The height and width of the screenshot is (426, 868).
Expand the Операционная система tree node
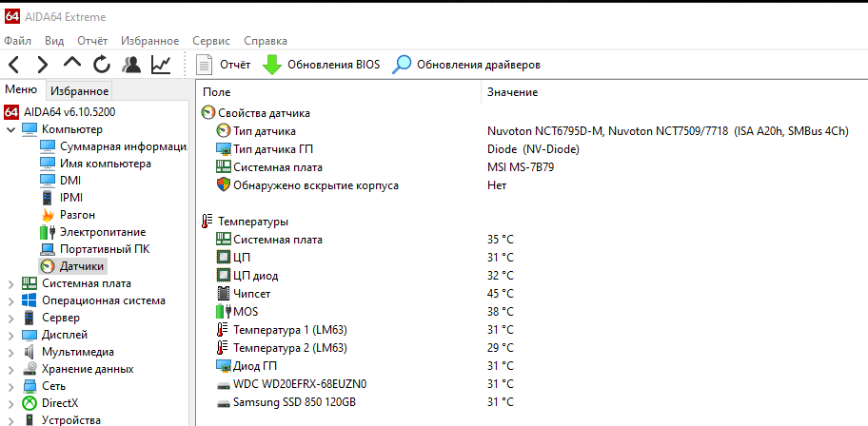[x=11, y=301]
